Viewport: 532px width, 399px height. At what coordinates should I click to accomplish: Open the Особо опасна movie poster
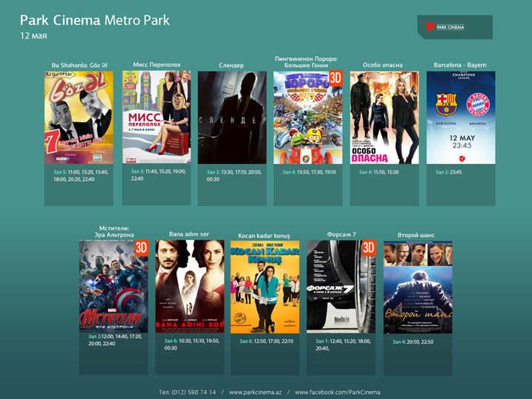coord(384,117)
